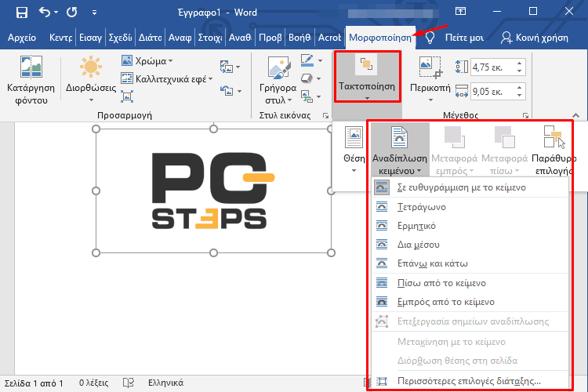Switch to the Αναφορές tab
This screenshot has height=392, width=588.
pos(180,38)
